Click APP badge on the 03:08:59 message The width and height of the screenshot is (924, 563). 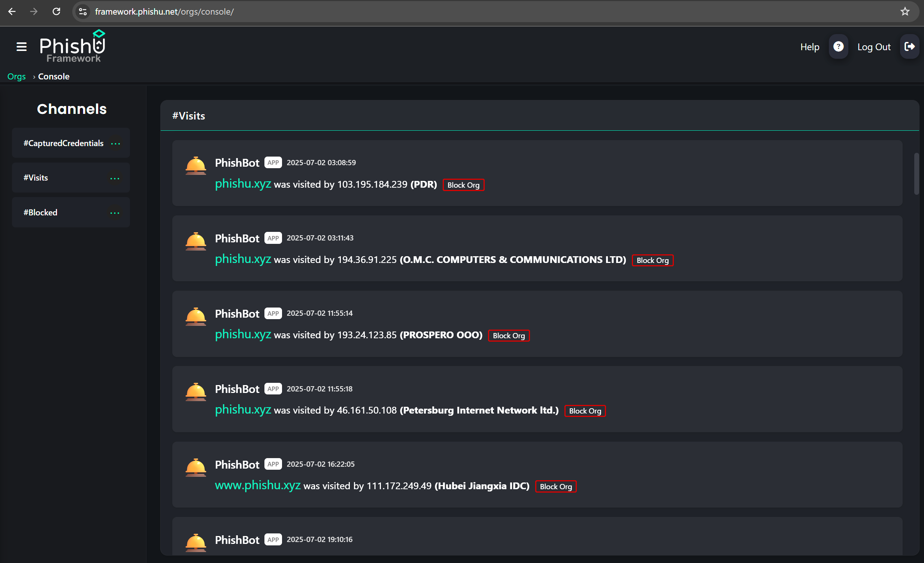pos(273,163)
